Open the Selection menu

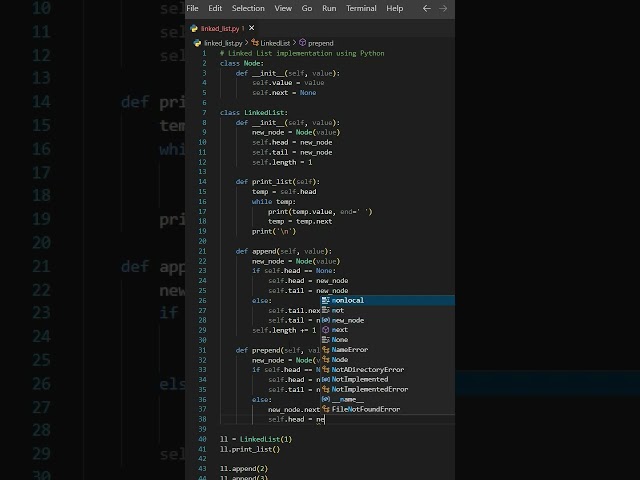click(248, 8)
